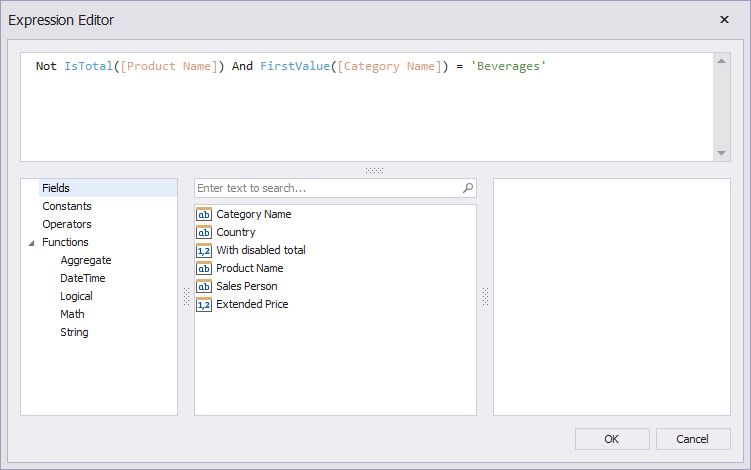Select the Fields category
Image resolution: width=751 pixels, height=470 pixels.
(x=56, y=188)
